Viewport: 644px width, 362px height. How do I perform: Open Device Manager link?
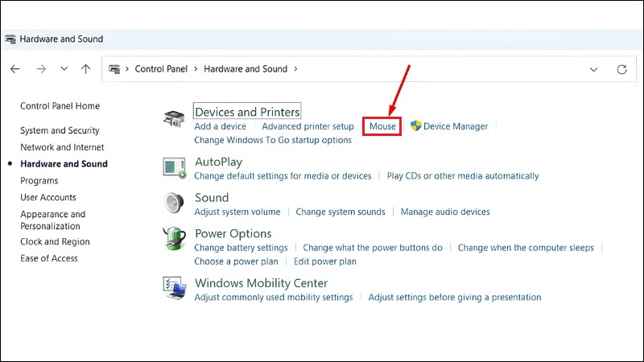[456, 126]
